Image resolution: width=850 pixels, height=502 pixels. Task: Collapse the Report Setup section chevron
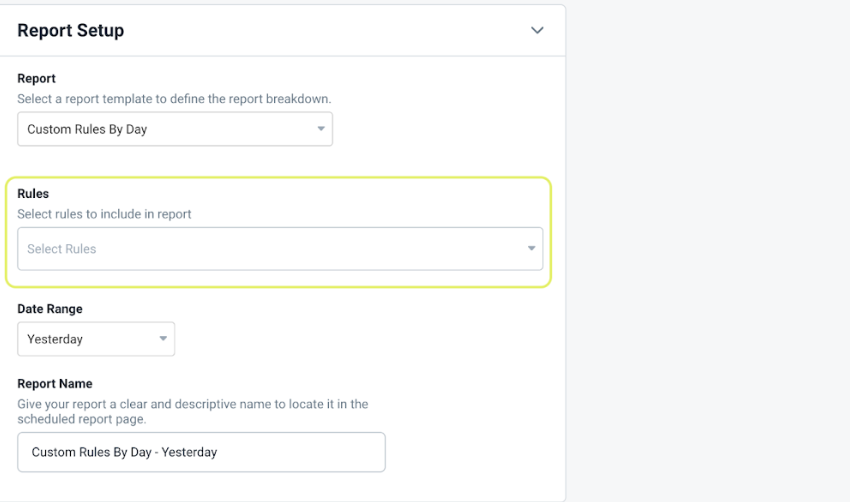click(537, 30)
